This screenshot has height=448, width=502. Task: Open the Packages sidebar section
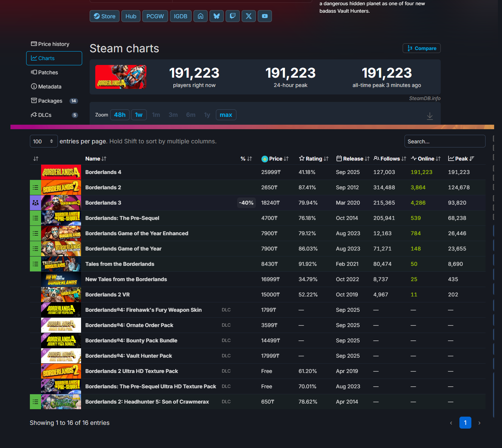coord(50,101)
